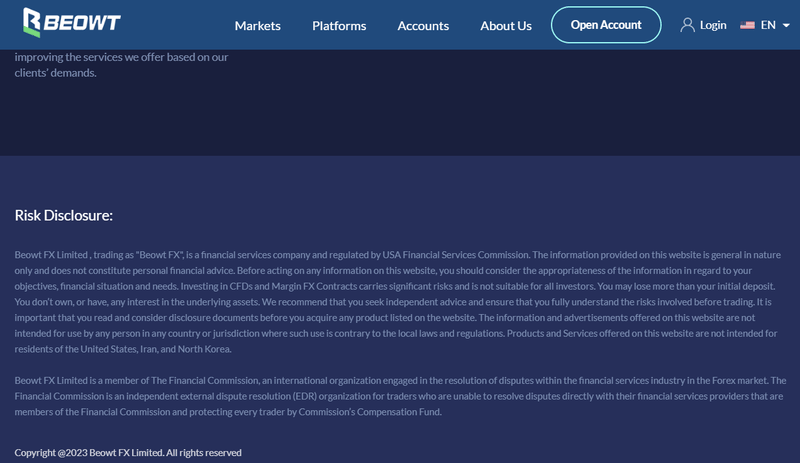Click the copyright text 'Copyright @2023 Beowt FX Limited'

(x=89, y=452)
